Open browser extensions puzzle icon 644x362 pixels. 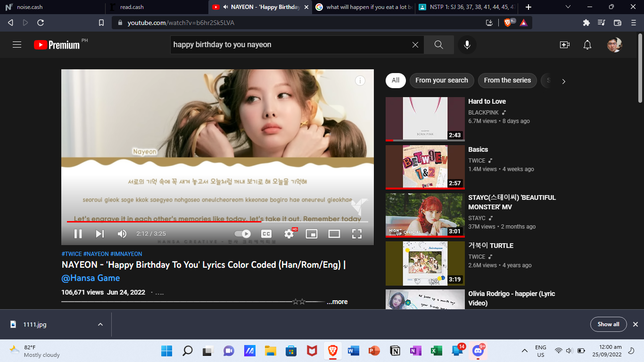[586, 22]
